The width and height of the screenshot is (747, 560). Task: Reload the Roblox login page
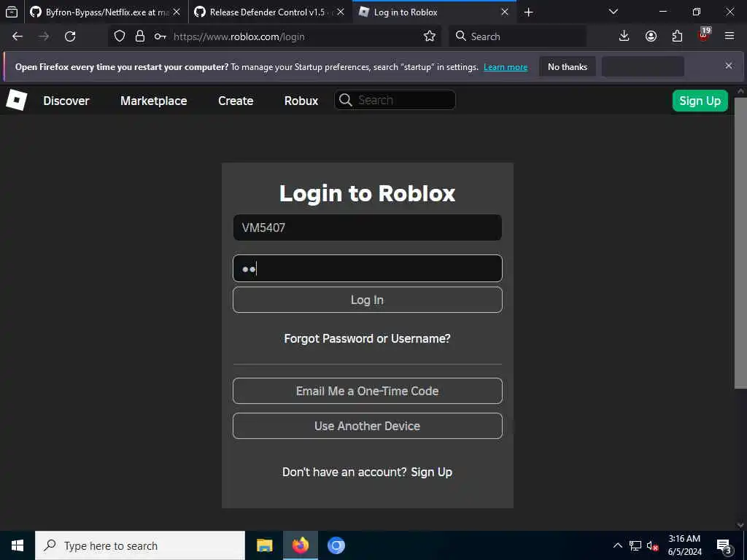pyautogui.click(x=70, y=36)
